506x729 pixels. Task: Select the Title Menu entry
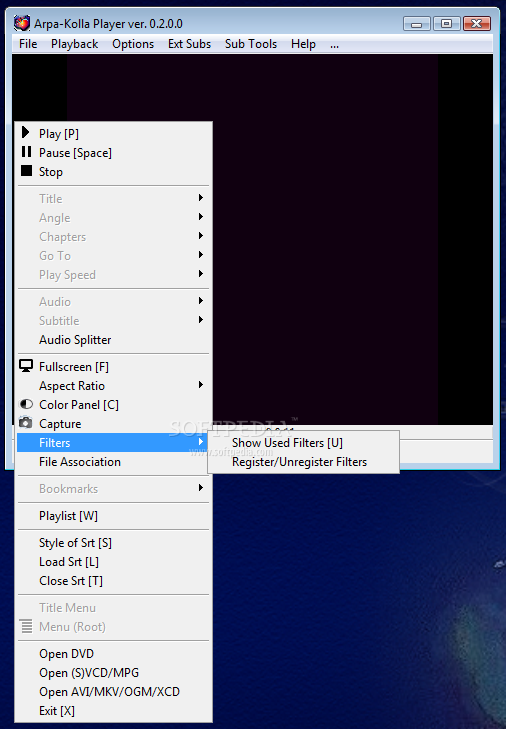(113, 608)
